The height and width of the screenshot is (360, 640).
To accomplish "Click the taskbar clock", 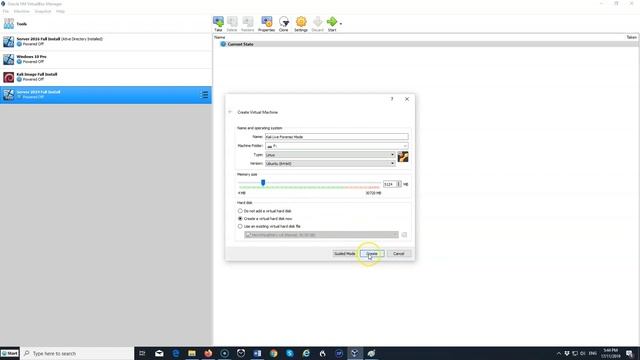I will pos(611,353).
